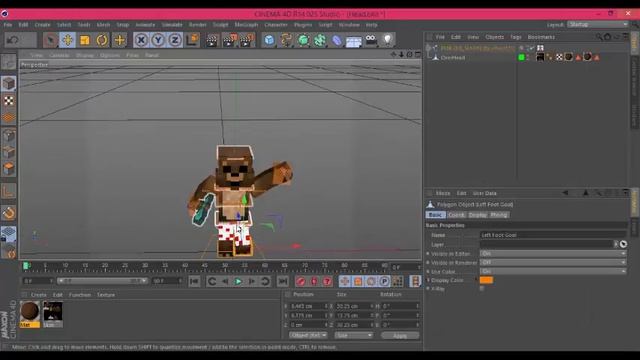This screenshot has width=640, height=360.
Task: Open the Objects menu in Object Manager
Action: 495,37
